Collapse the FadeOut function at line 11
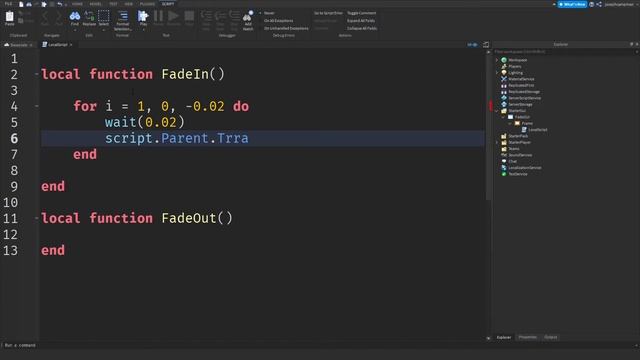 (x=37, y=218)
